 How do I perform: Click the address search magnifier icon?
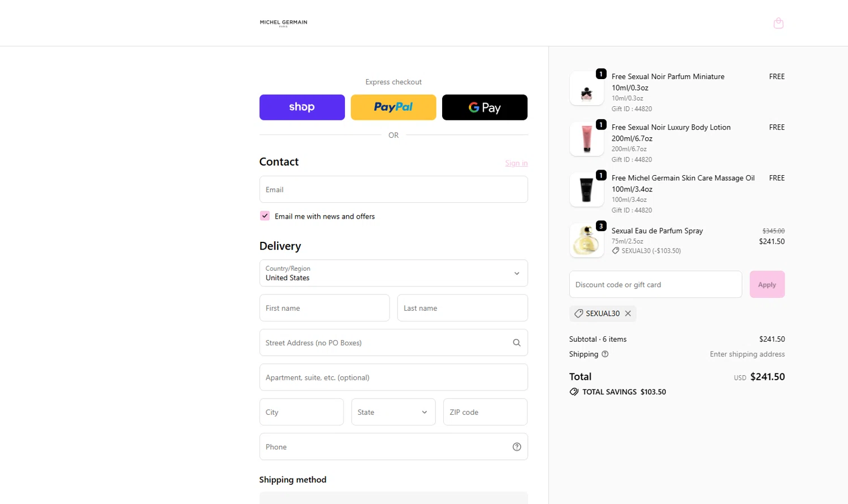click(x=516, y=342)
